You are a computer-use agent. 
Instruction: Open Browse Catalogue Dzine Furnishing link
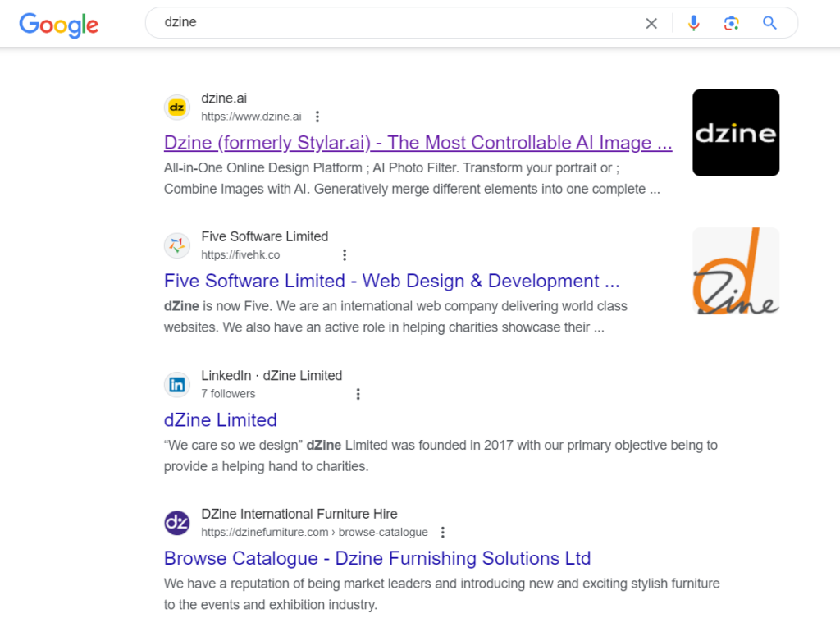coord(377,558)
